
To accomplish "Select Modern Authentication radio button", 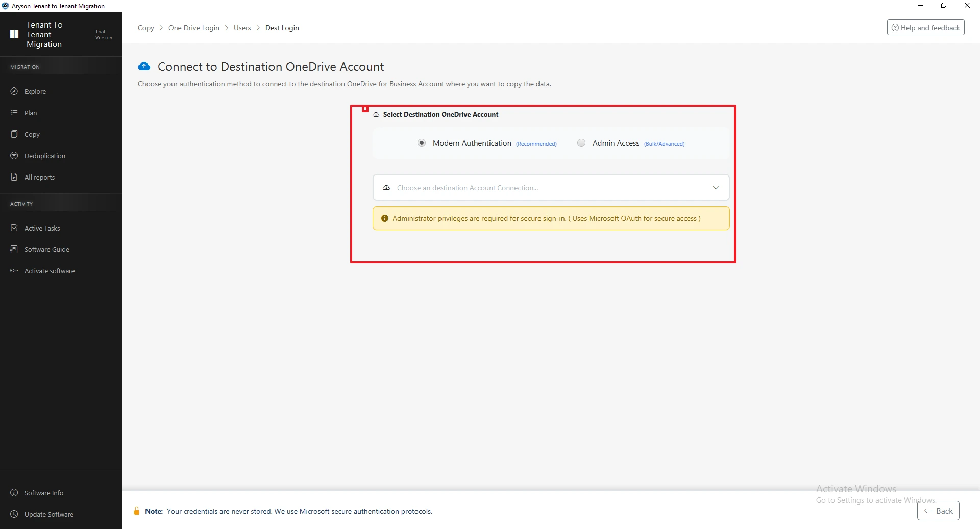I will 422,143.
